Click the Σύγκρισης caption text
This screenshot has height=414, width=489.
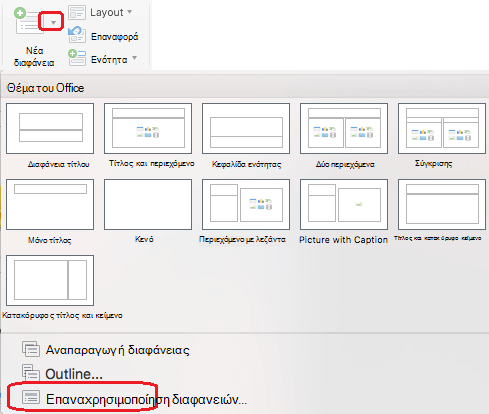click(434, 164)
